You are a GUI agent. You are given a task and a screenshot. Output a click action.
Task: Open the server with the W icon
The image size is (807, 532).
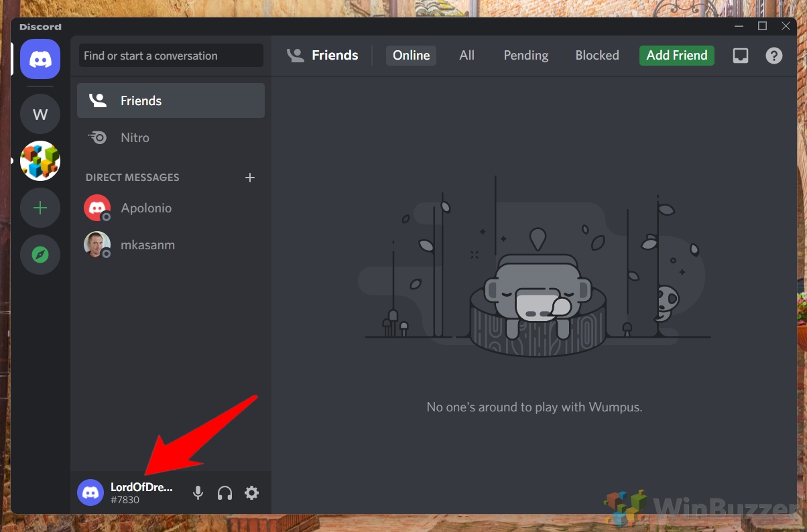pos(40,114)
